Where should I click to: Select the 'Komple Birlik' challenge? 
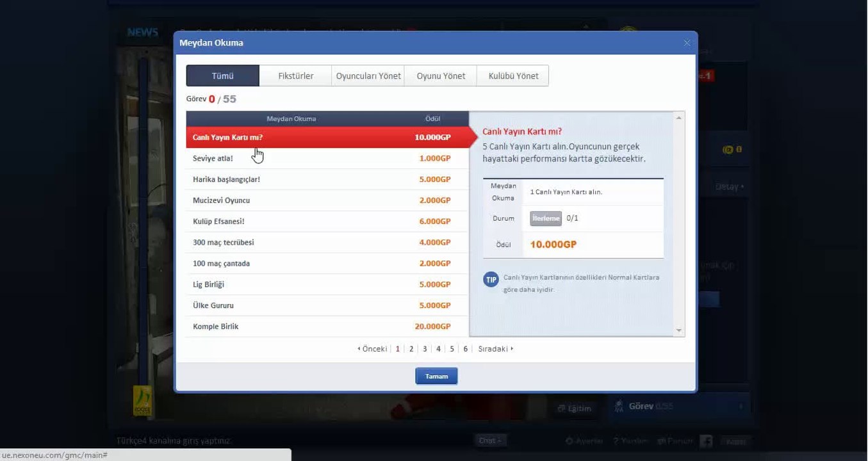(327, 327)
